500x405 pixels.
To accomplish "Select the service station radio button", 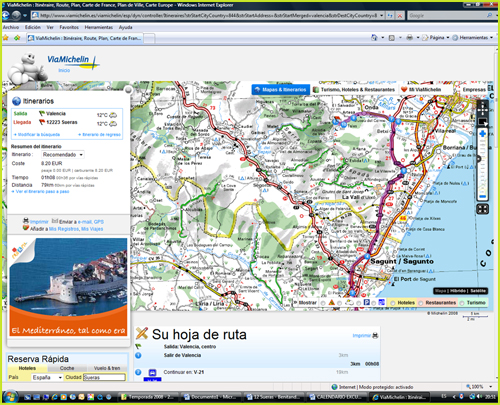I will [374, 303].
